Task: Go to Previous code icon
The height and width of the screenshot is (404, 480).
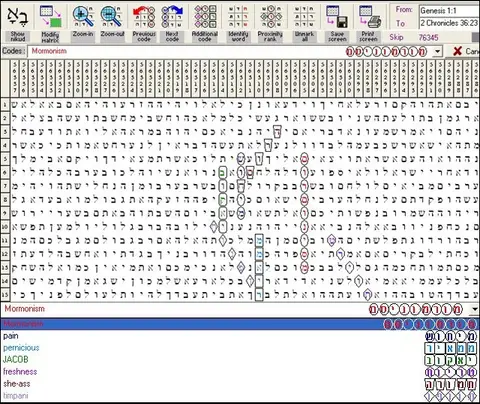Action: tap(144, 16)
